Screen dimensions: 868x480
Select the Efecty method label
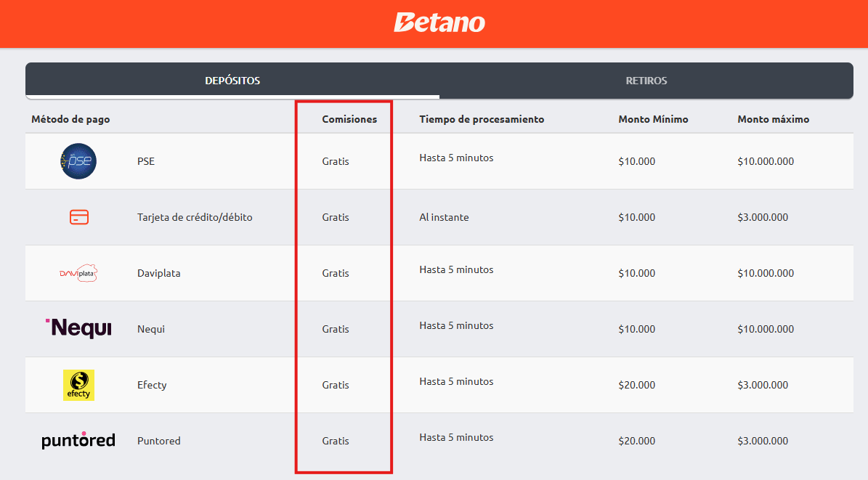coord(152,385)
